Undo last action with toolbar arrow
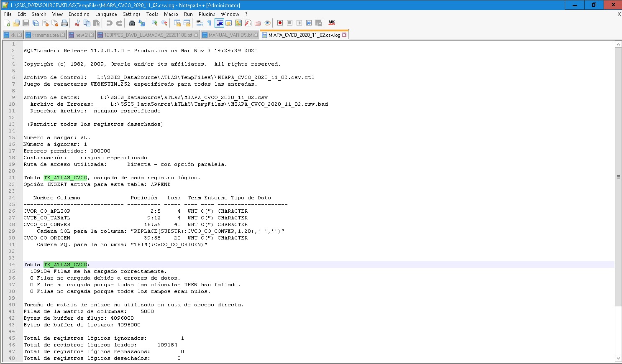The image size is (622, 364). (x=109, y=23)
